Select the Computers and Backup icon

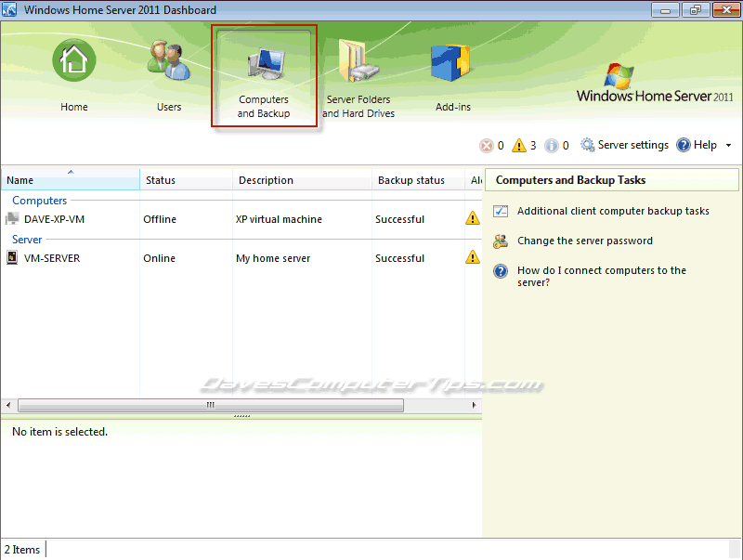[x=267, y=63]
